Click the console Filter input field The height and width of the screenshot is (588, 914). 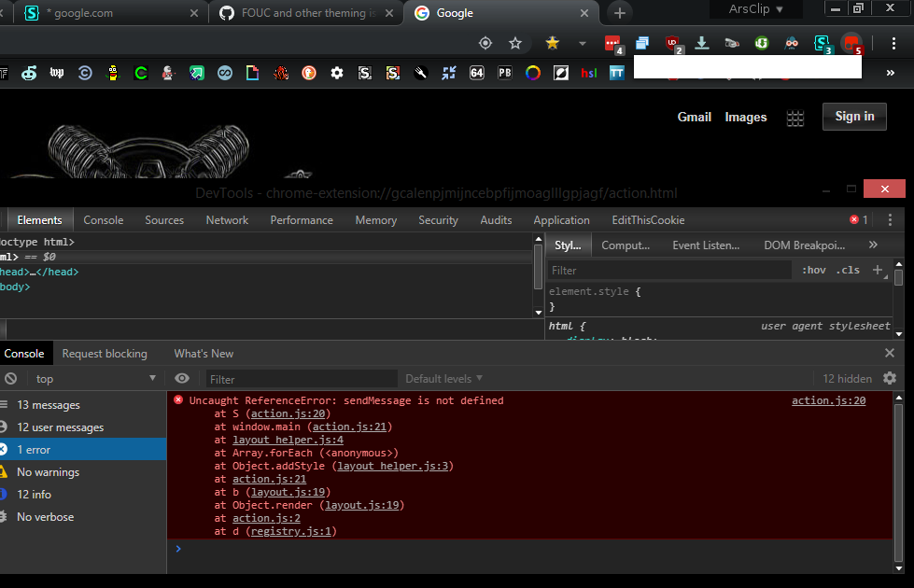click(302, 379)
